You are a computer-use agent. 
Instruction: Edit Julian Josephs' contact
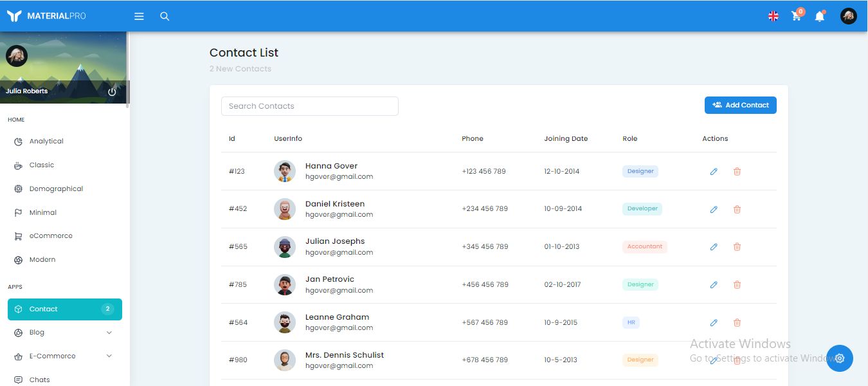(714, 247)
